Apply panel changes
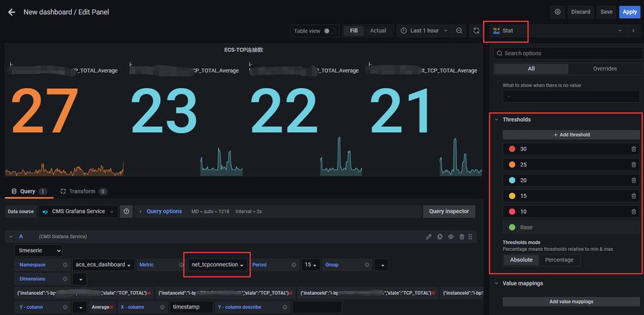 pyautogui.click(x=629, y=12)
